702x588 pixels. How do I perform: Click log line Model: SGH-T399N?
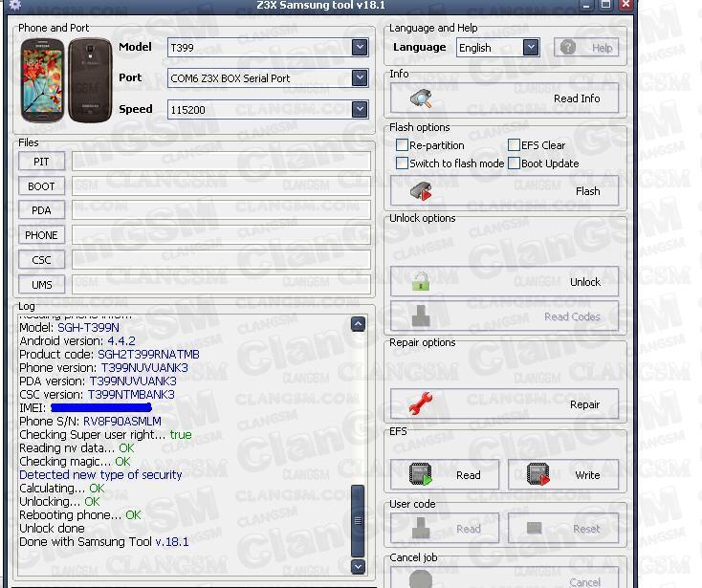click(70, 328)
